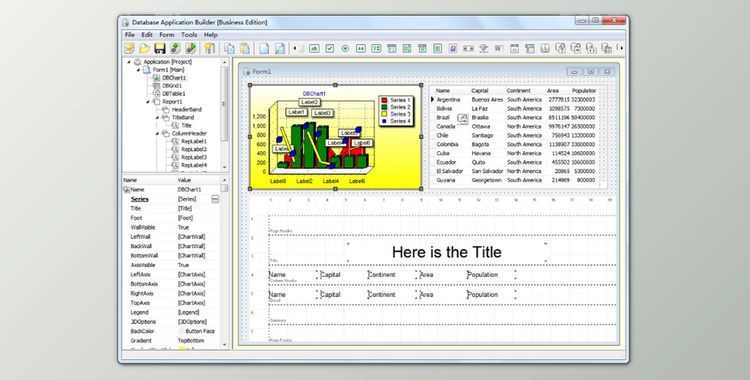Click the Paste clipboard toolbar icon

245,48
